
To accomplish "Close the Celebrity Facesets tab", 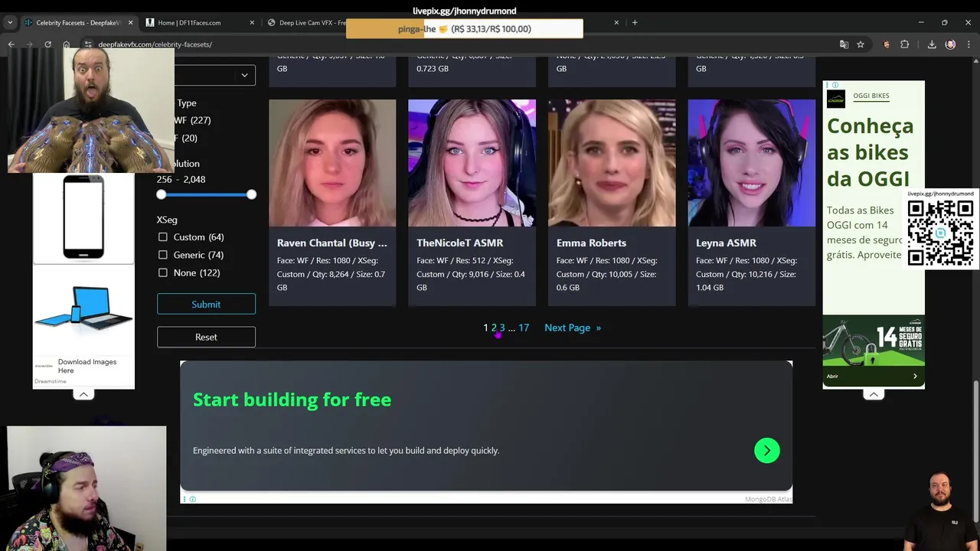I will (131, 22).
